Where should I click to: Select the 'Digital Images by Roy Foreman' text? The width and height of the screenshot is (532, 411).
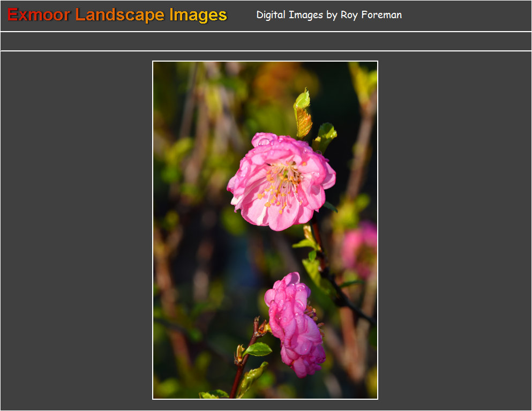[329, 15]
